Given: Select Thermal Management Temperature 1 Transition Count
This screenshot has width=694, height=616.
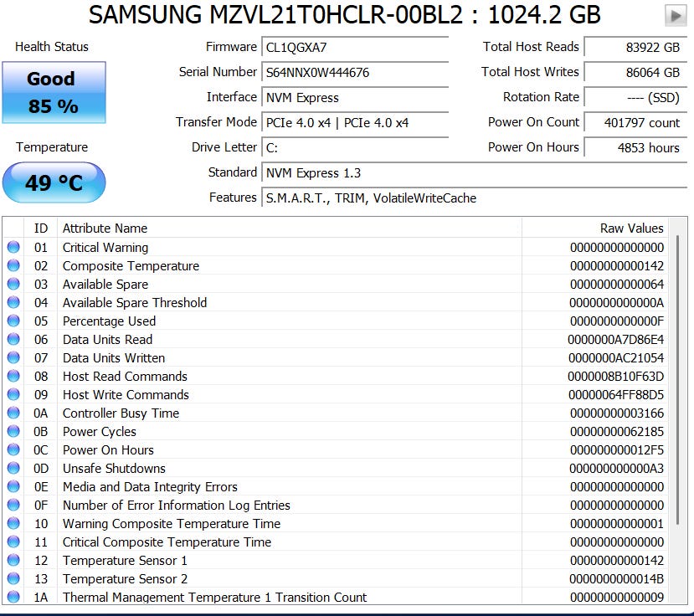Looking at the screenshot, I should [214, 597].
